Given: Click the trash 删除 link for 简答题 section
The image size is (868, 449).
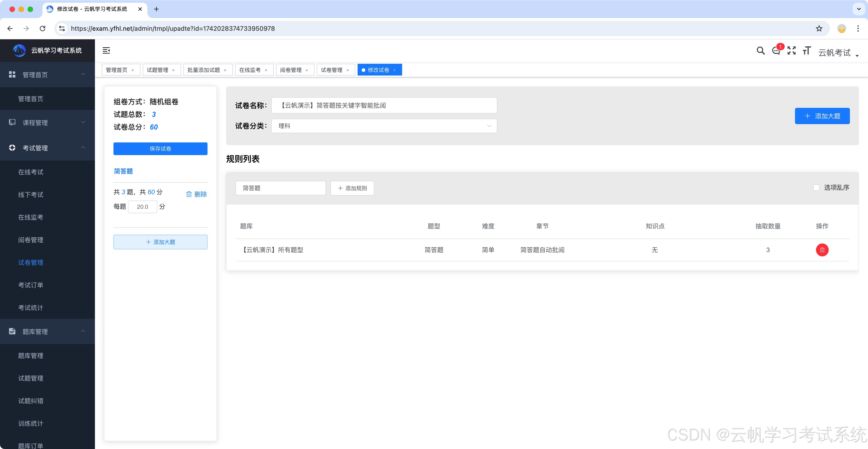Looking at the screenshot, I should pyautogui.click(x=196, y=194).
